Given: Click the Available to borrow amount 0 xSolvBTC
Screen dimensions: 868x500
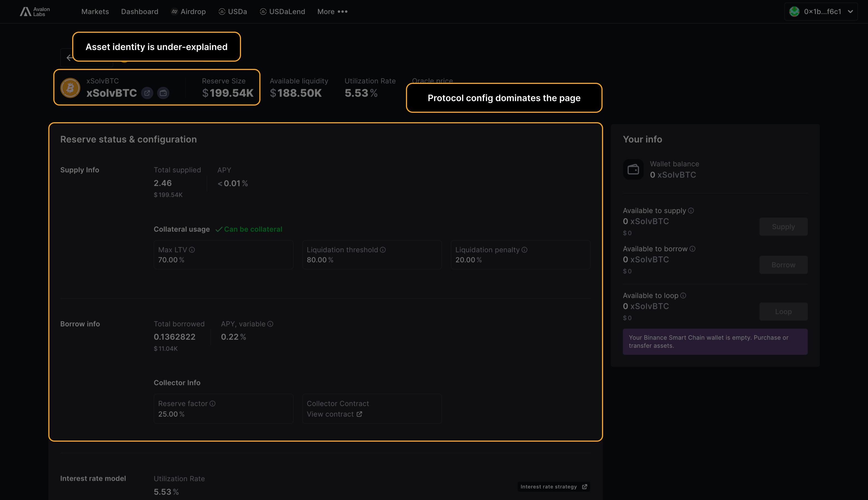Looking at the screenshot, I should [646, 260].
